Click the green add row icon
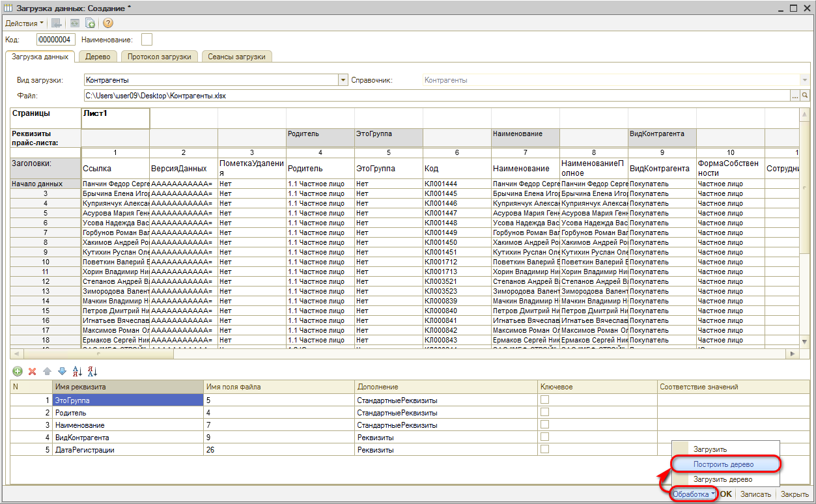The image size is (816, 504). click(x=18, y=371)
